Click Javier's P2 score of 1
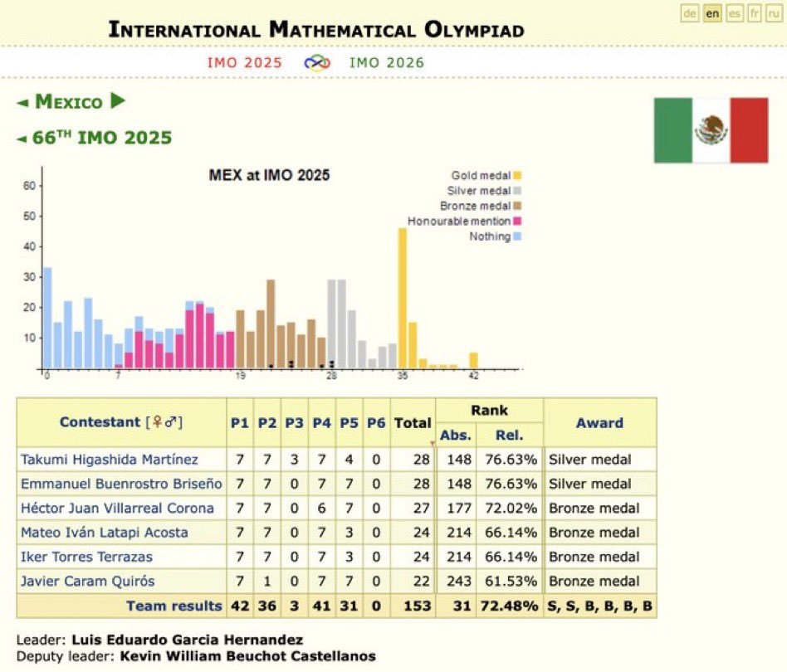The image size is (787, 672). pyautogui.click(x=267, y=582)
